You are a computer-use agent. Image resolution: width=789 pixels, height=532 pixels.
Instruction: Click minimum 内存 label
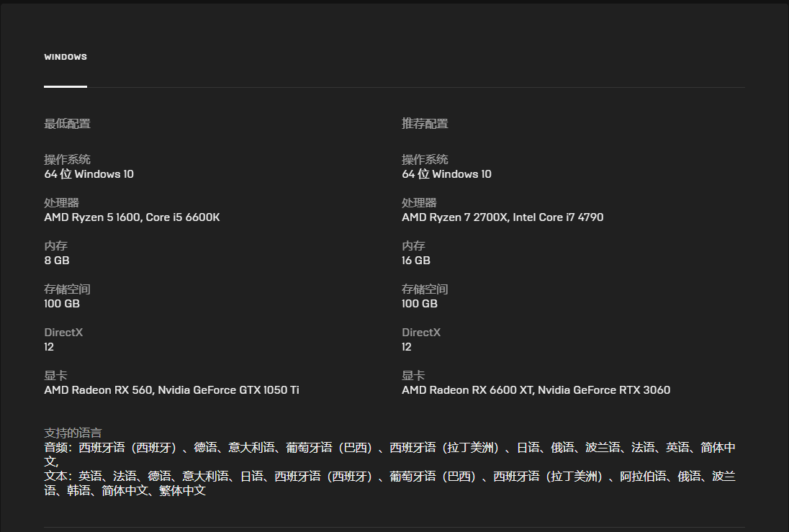[56, 246]
